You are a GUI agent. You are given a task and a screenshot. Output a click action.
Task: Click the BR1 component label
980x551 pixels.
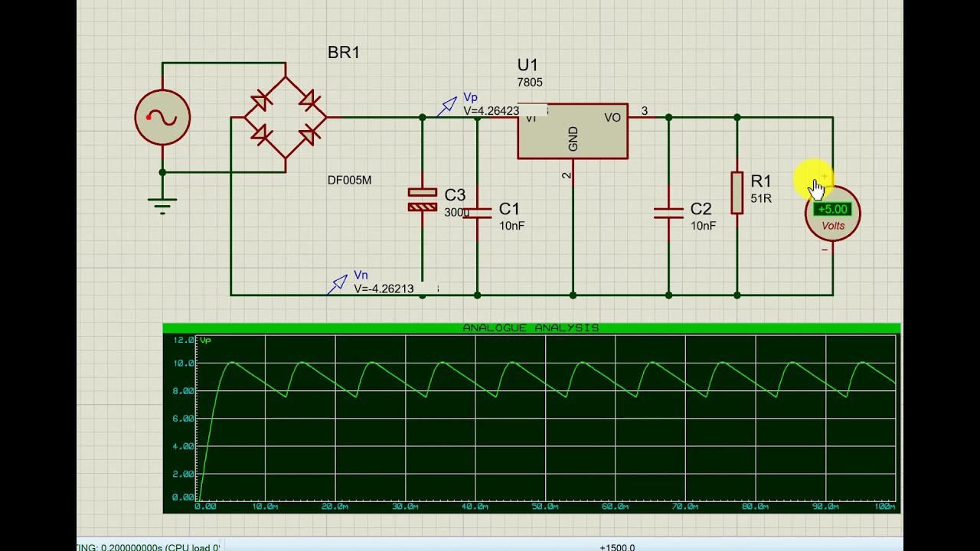tap(343, 53)
